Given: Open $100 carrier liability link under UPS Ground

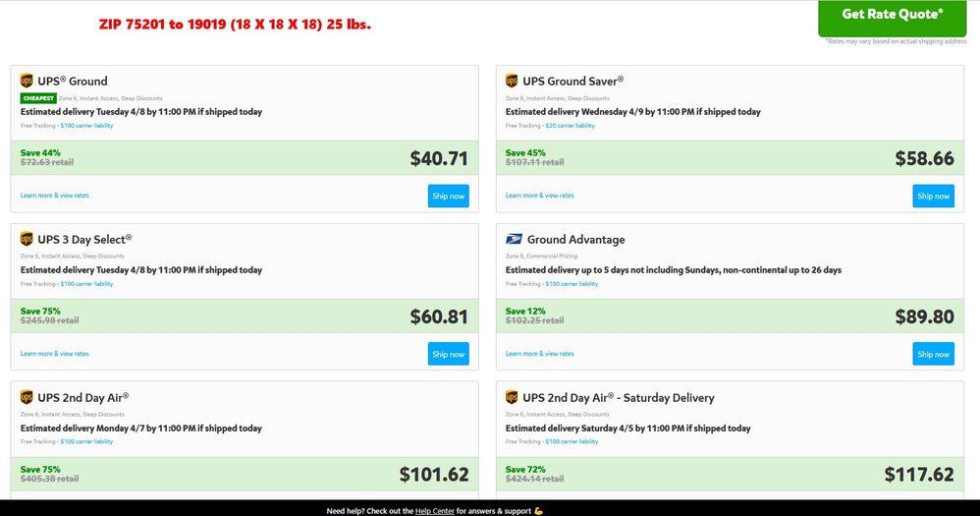Looking at the screenshot, I should [x=86, y=126].
